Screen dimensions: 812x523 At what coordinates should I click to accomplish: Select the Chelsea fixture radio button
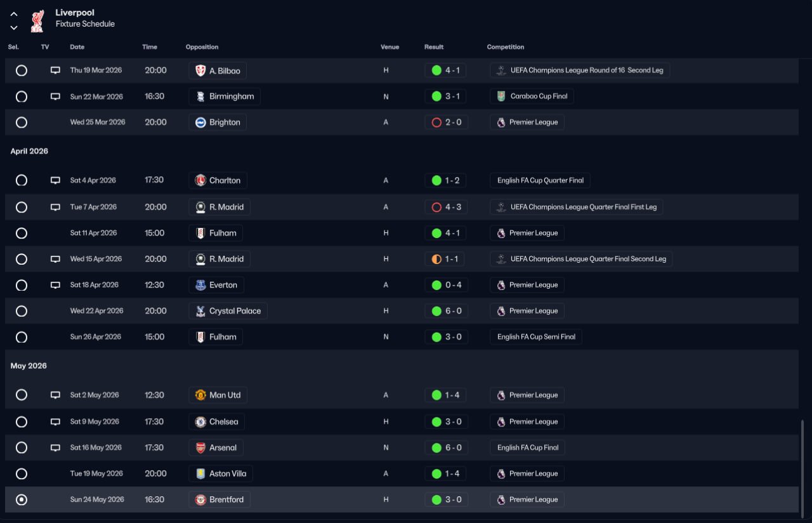22,421
